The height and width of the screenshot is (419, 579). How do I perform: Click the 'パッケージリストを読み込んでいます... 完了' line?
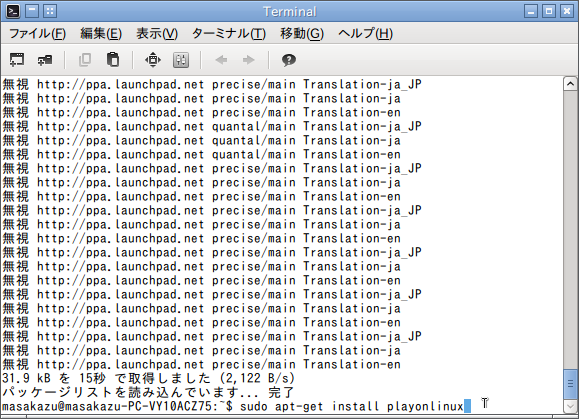(148, 392)
